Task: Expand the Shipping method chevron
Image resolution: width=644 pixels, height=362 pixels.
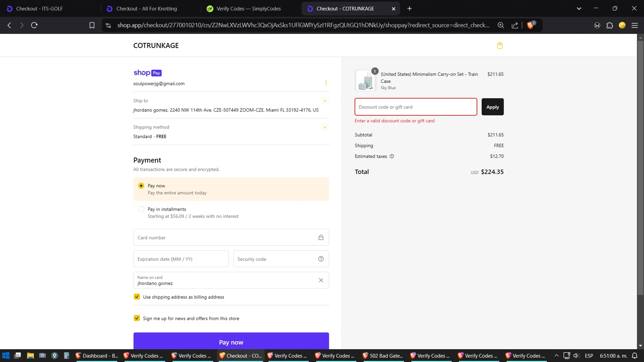Action: pyautogui.click(x=325, y=127)
